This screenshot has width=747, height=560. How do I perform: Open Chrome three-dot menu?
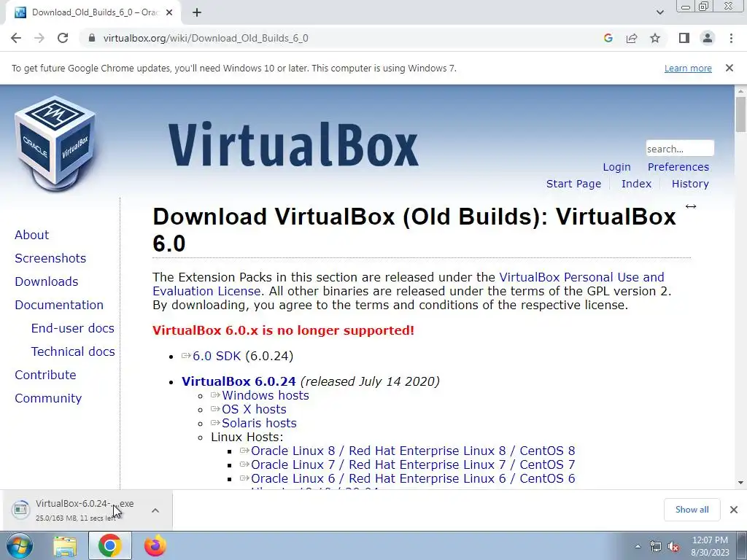[731, 38]
